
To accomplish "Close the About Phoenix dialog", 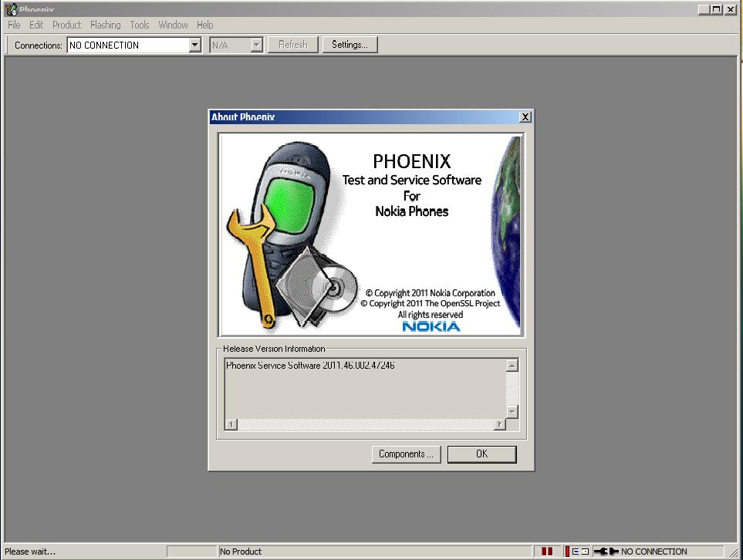I will pyautogui.click(x=525, y=117).
